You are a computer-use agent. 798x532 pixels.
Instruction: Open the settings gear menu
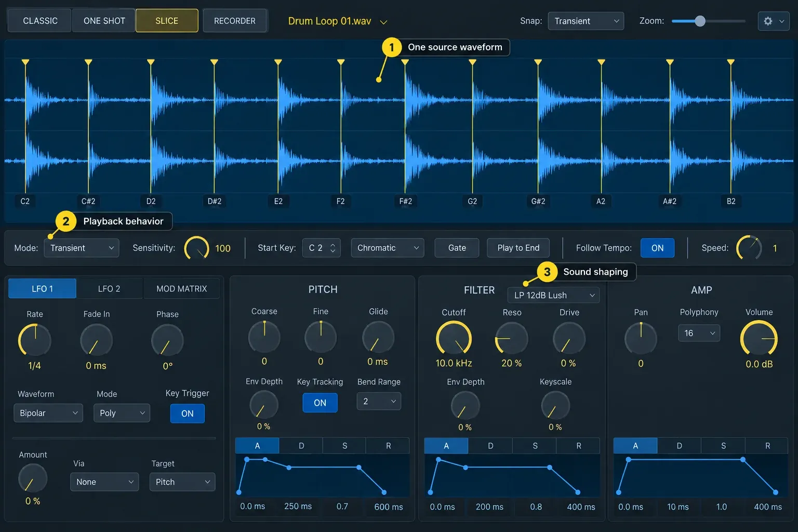point(774,21)
